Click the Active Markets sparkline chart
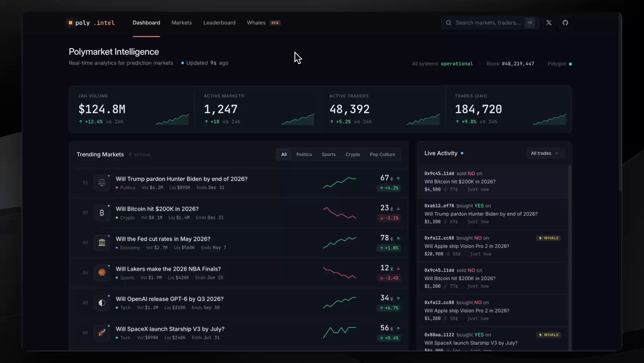Viewport: 644px width, 363px height. pos(298,119)
